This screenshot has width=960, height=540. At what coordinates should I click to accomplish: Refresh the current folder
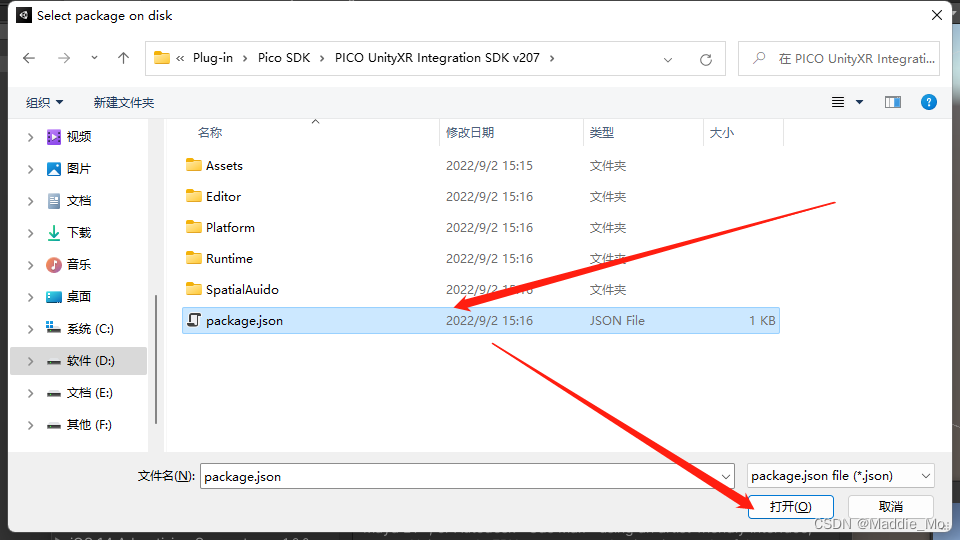705,59
